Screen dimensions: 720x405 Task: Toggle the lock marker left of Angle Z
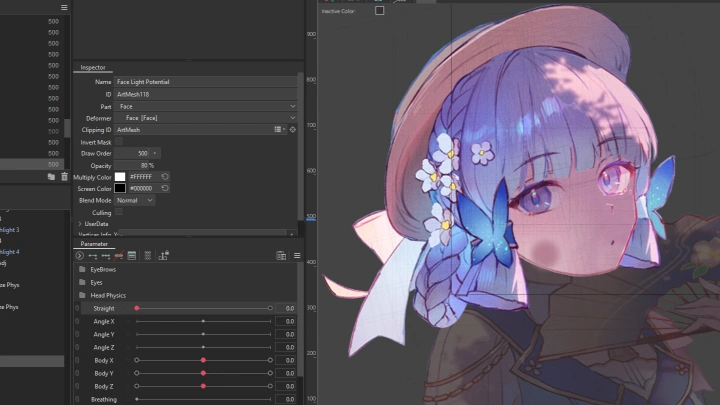click(77, 348)
